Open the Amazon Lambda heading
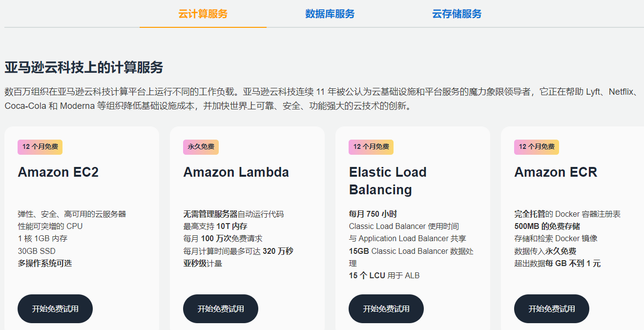Image resolution: width=644 pixels, height=330 pixels. [236, 172]
